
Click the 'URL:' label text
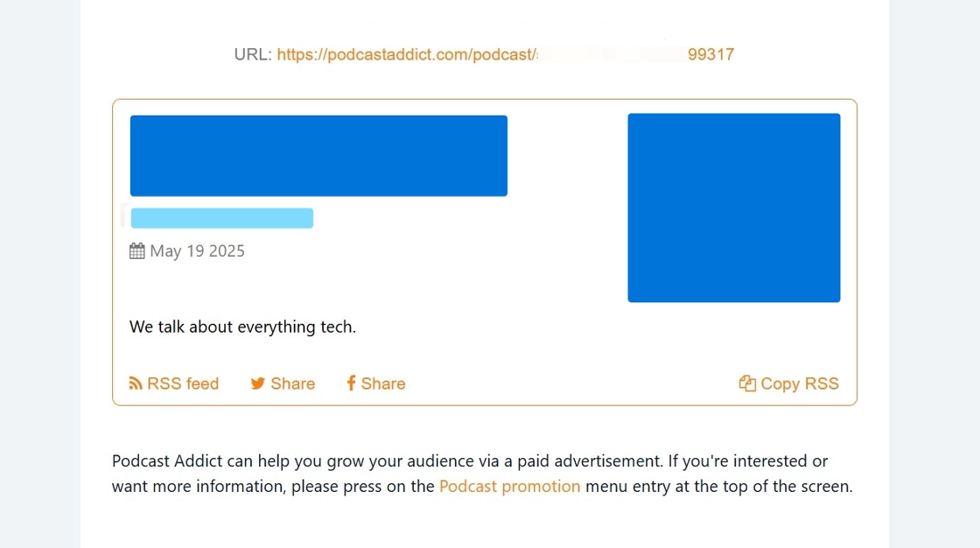tap(253, 54)
